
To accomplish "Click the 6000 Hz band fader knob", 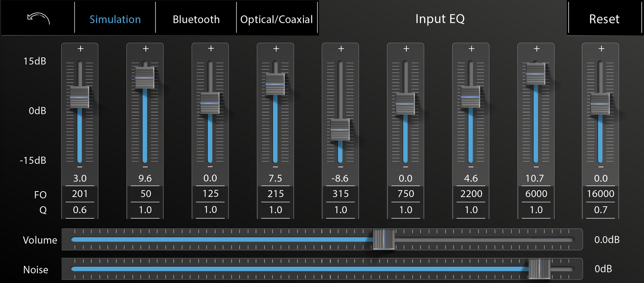I will [535, 74].
